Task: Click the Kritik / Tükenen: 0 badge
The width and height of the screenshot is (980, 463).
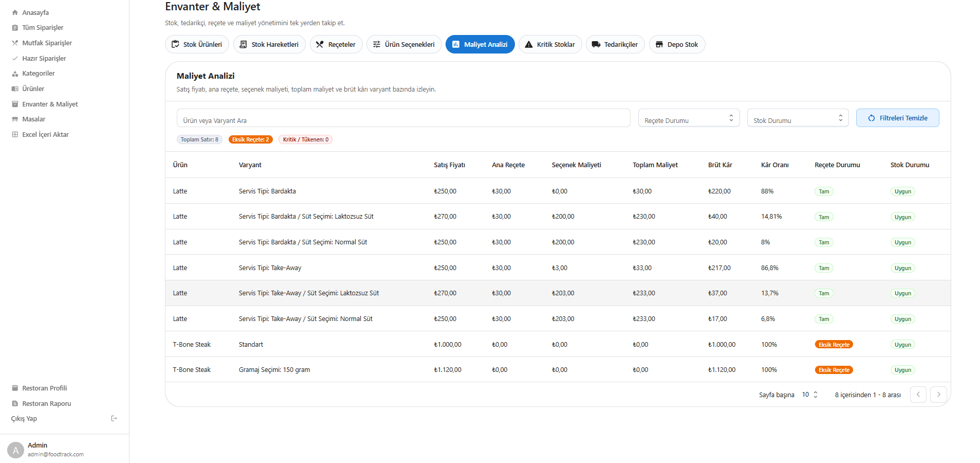Action: click(x=306, y=139)
